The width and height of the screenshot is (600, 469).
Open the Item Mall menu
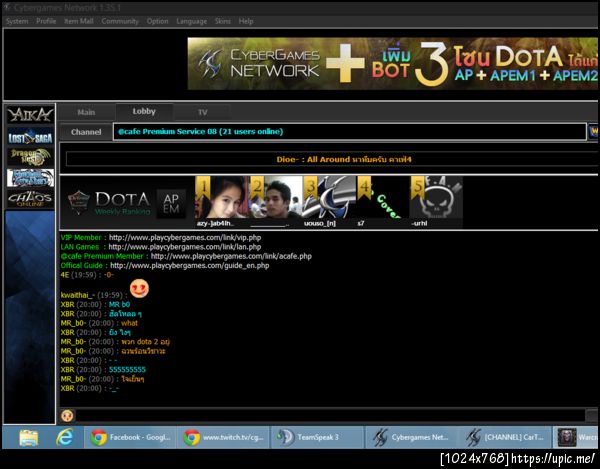(x=78, y=21)
